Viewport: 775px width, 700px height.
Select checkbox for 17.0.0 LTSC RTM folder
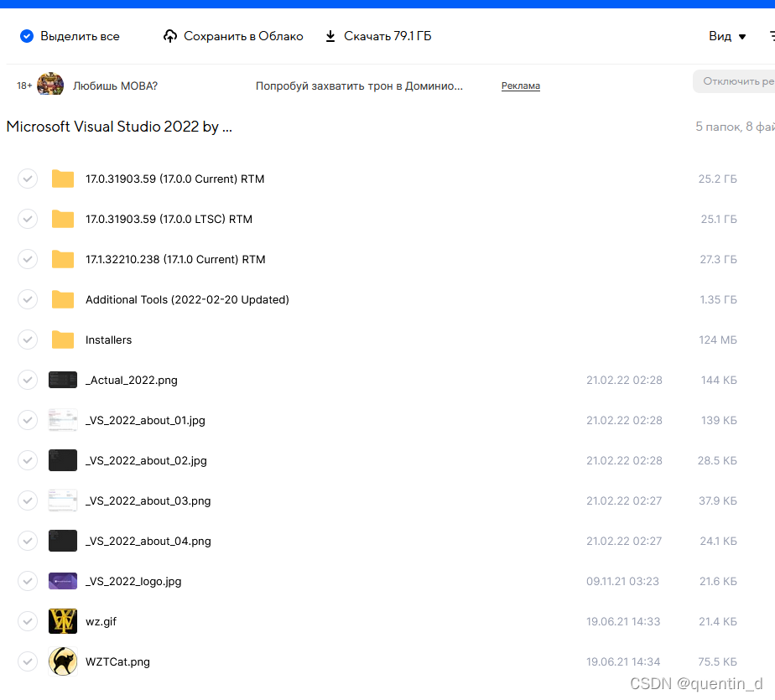(x=28, y=219)
